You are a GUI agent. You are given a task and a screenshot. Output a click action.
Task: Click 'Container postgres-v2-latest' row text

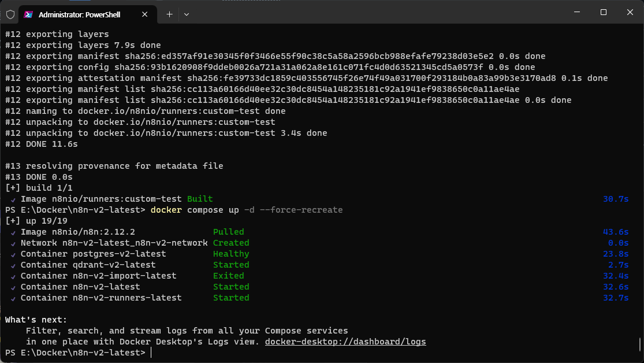tap(93, 254)
